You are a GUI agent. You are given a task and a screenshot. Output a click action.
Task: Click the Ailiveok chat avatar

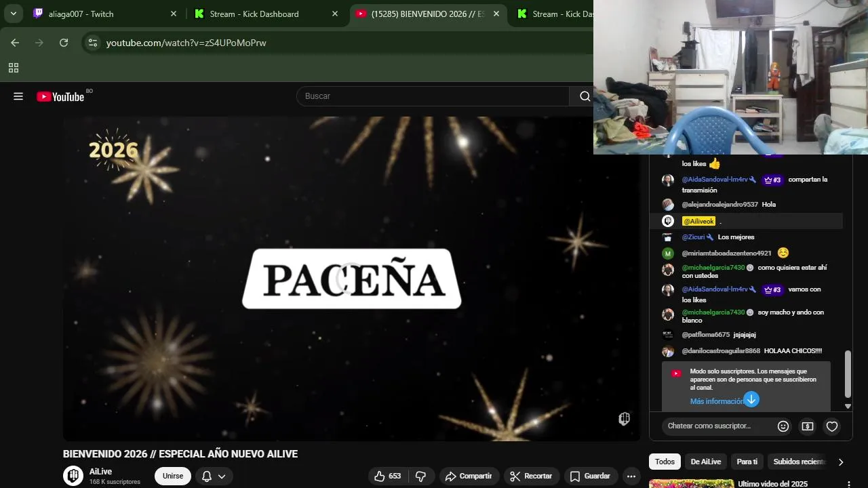(668, 221)
